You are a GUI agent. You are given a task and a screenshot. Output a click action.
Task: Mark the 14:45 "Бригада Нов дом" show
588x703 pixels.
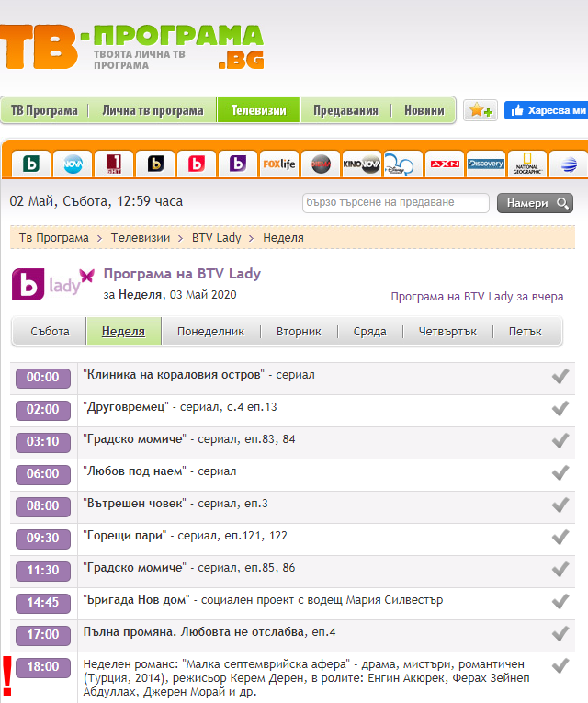click(x=560, y=601)
